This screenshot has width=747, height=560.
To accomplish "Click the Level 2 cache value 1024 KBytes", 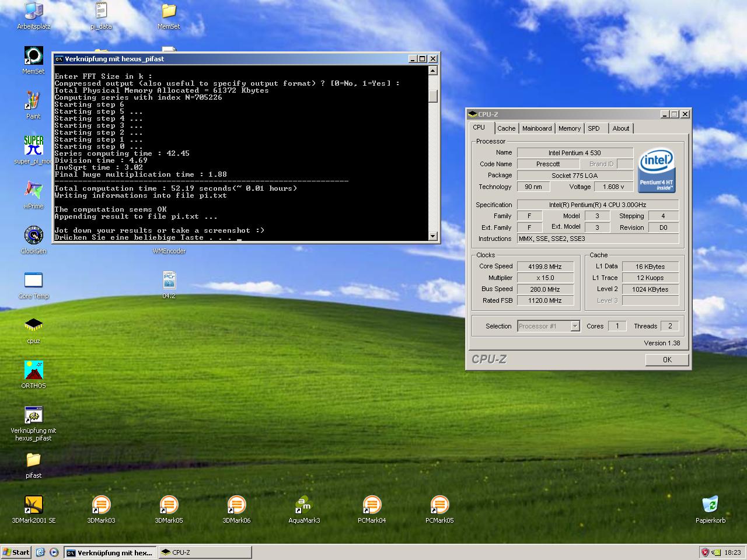I will pyautogui.click(x=650, y=289).
